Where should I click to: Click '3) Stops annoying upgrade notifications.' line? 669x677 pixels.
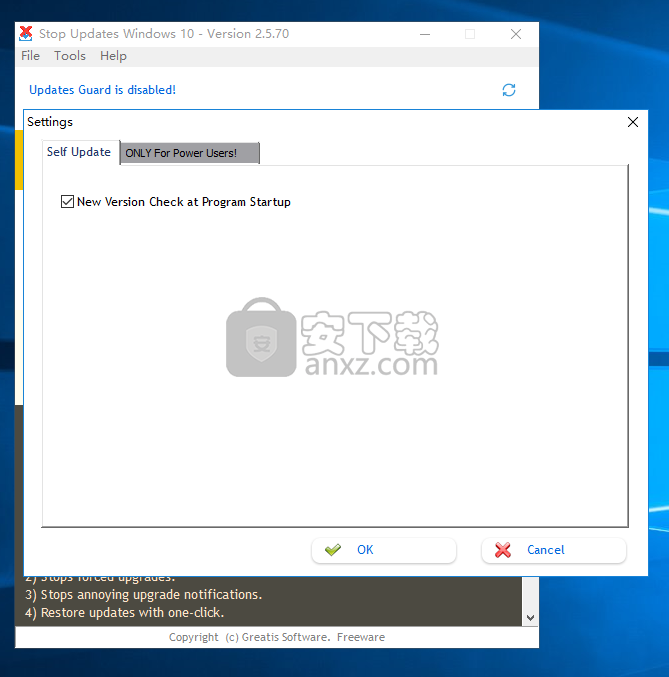pyautogui.click(x=143, y=595)
